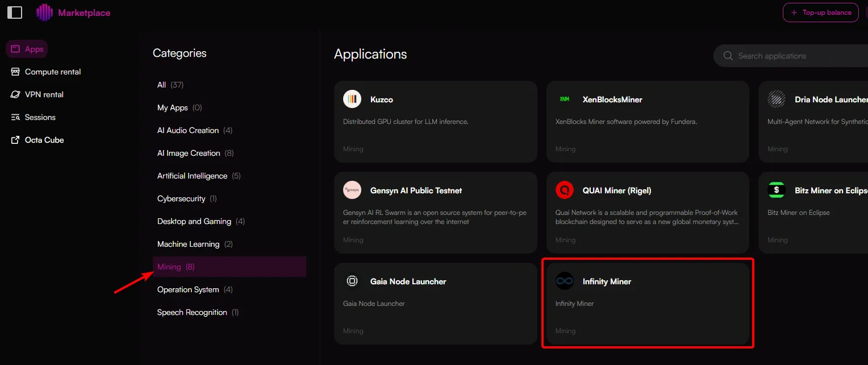Open the Apps section

pyautogui.click(x=27, y=49)
